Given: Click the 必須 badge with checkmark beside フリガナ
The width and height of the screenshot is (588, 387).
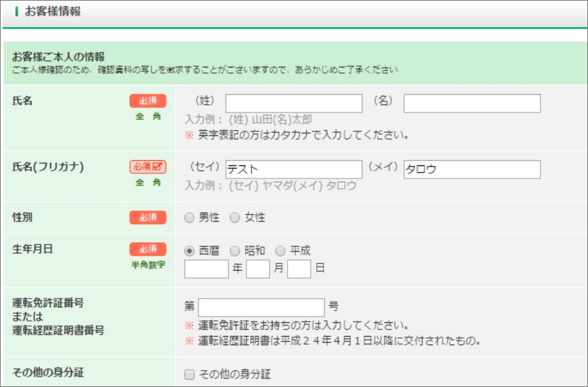Looking at the screenshot, I should (x=148, y=167).
